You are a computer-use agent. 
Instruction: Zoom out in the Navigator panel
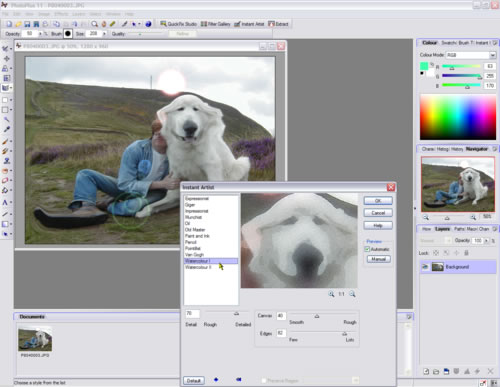426,217
